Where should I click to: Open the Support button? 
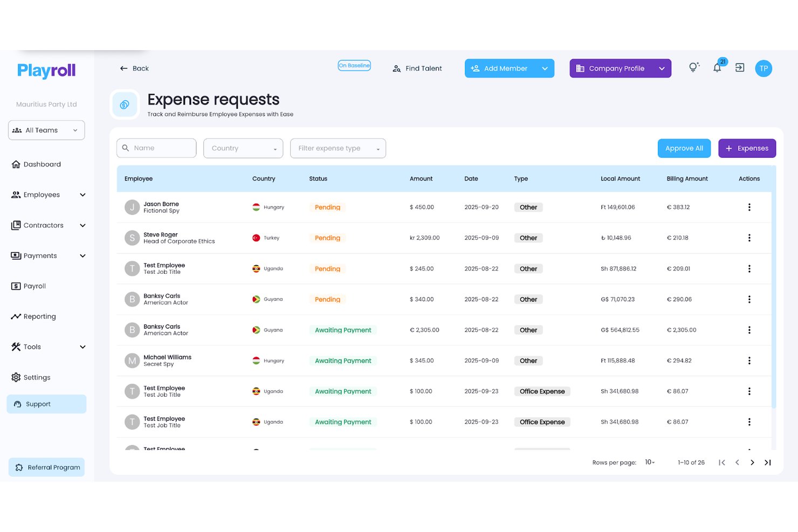pyautogui.click(x=46, y=404)
